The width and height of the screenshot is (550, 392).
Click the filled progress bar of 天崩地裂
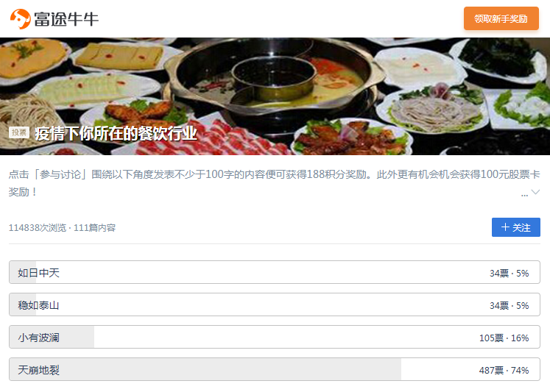coord(205,369)
